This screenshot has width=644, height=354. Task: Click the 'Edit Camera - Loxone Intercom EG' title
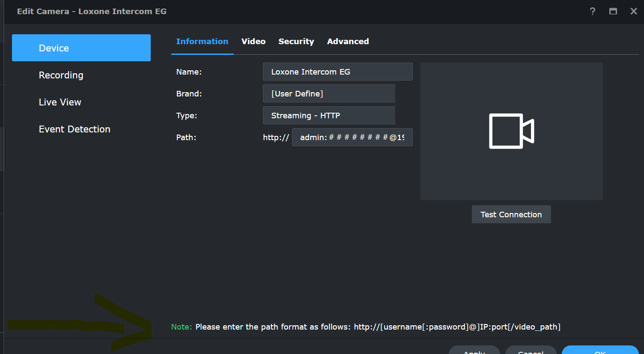tap(92, 12)
